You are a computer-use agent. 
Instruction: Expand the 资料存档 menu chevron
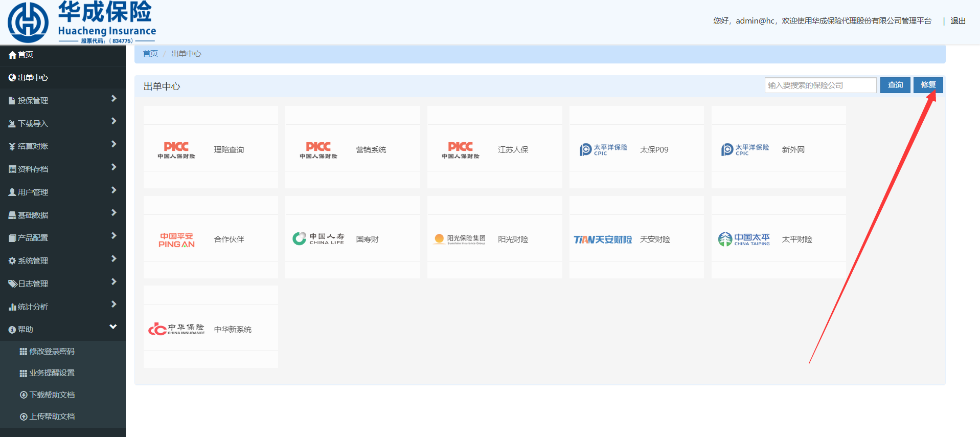point(114,167)
